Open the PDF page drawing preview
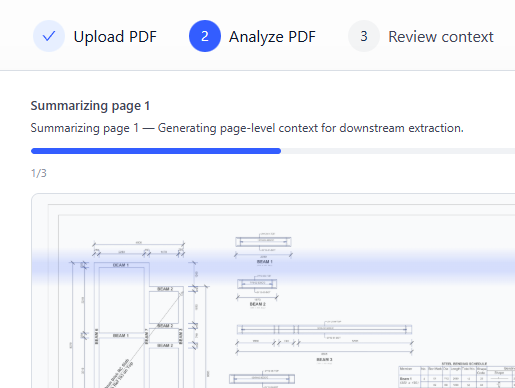 click(273, 291)
